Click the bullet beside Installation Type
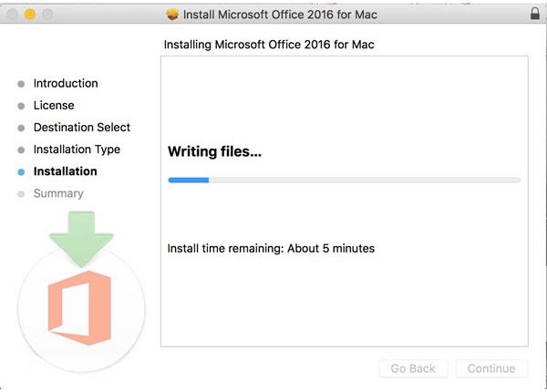 click(21, 150)
